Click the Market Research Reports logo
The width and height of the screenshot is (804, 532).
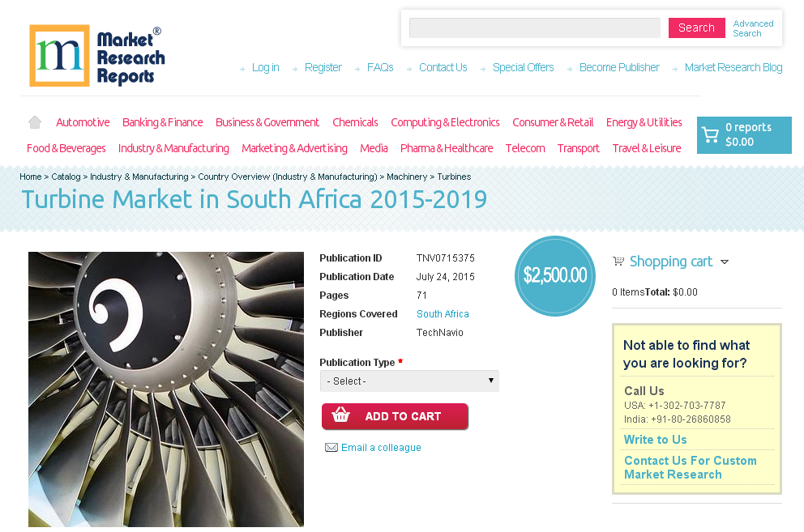pos(96,54)
